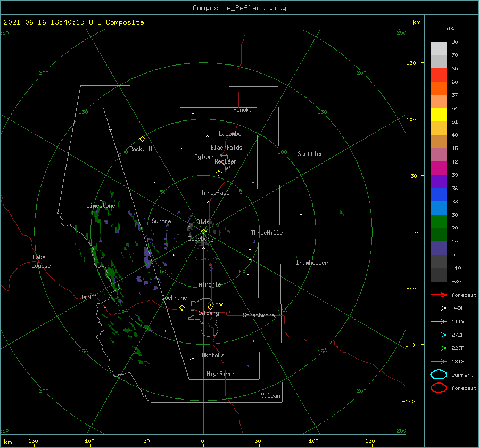Select the light gray 80 dBZ swatch
479x448 pixels.
tap(439, 48)
